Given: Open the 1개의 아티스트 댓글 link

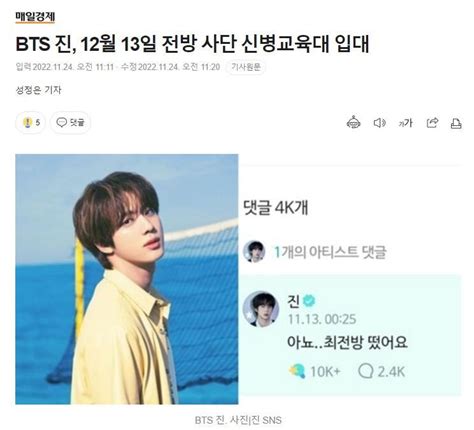Looking at the screenshot, I should 330,252.
